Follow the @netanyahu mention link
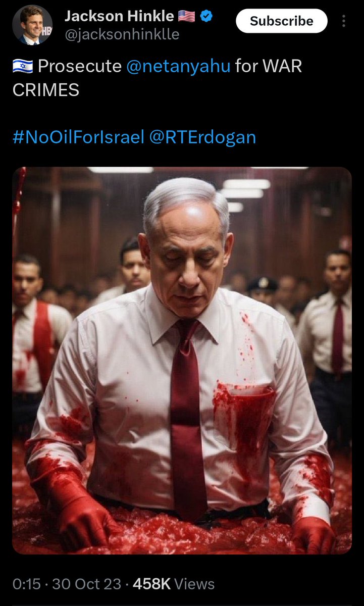This screenshot has height=606, width=364. click(178, 67)
